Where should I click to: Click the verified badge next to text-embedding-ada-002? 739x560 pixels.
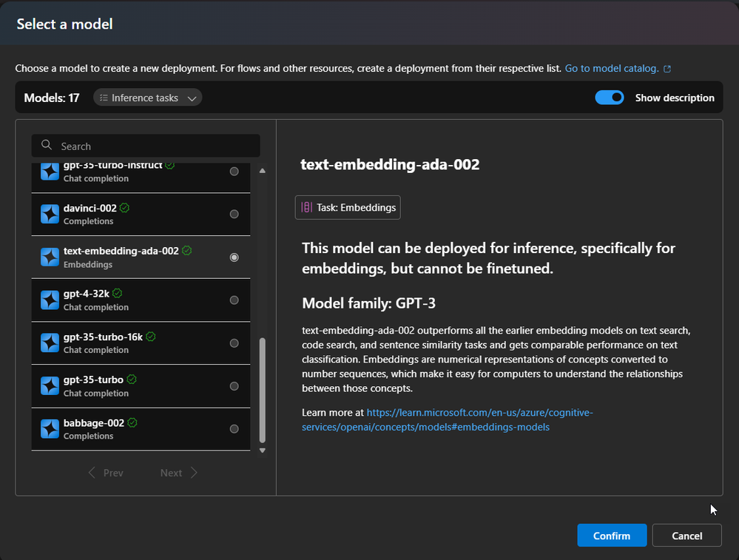point(186,251)
